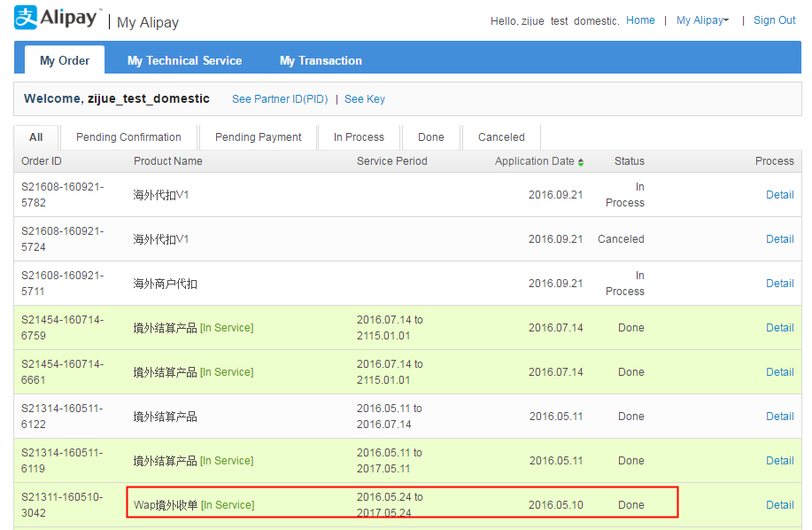Image resolution: width=812 pixels, height=530 pixels.
Task: Click the Canceled status of order 5724
Action: (621, 238)
